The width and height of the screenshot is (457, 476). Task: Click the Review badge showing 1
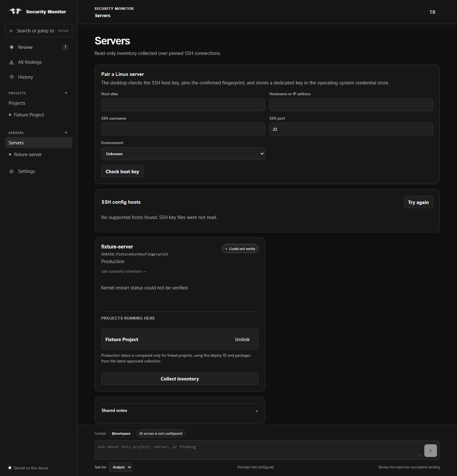click(x=65, y=47)
